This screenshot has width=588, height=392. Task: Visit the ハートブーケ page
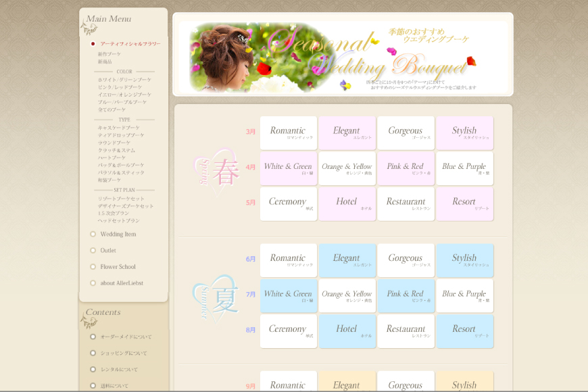coord(112,157)
